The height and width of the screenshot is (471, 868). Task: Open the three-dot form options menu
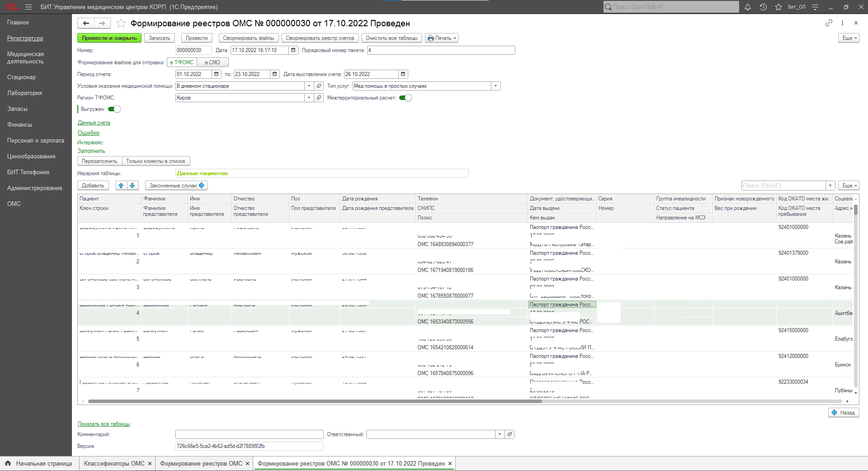(x=842, y=23)
